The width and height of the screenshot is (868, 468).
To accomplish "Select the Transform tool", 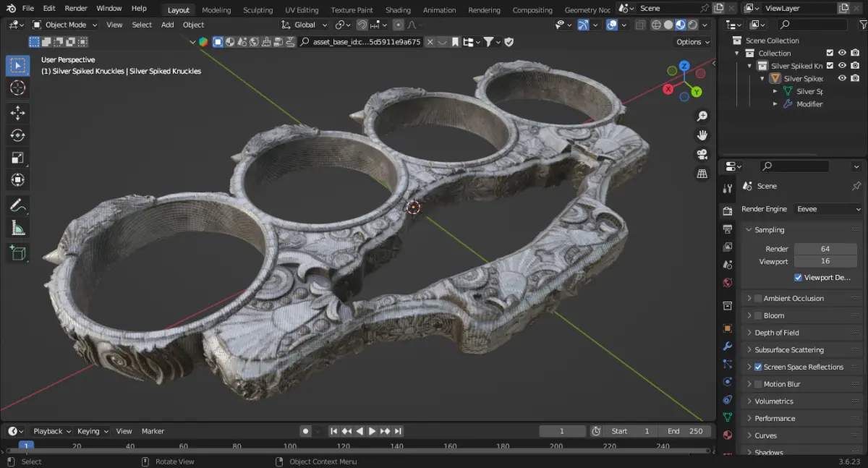I will [x=18, y=180].
